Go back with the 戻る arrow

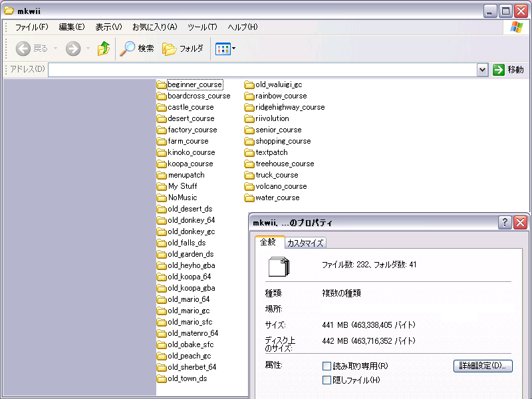23,49
